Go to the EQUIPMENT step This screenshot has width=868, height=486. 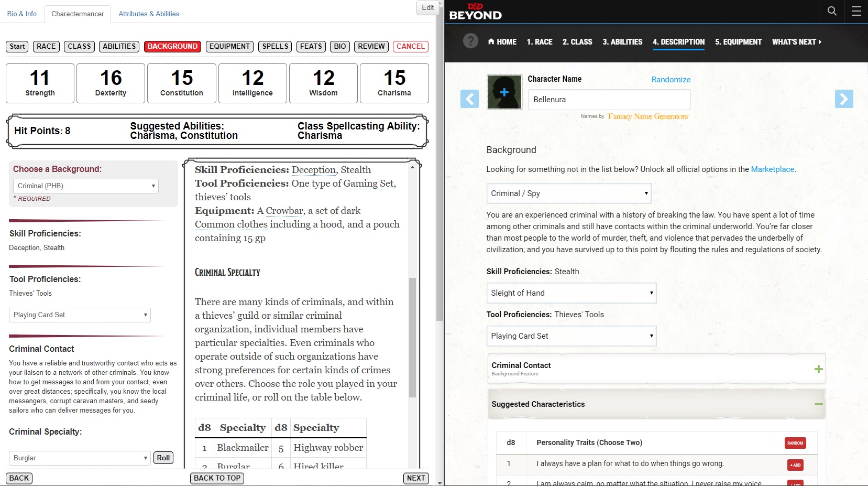pyautogui.click(x=229, y=46)
